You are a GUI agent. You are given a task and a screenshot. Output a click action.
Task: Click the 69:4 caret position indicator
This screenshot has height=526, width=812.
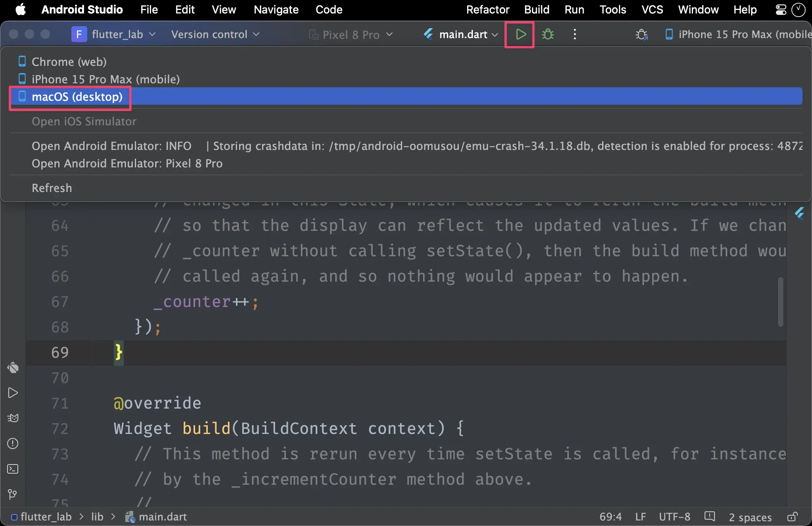pyautogui.click(x=610, y=517)
